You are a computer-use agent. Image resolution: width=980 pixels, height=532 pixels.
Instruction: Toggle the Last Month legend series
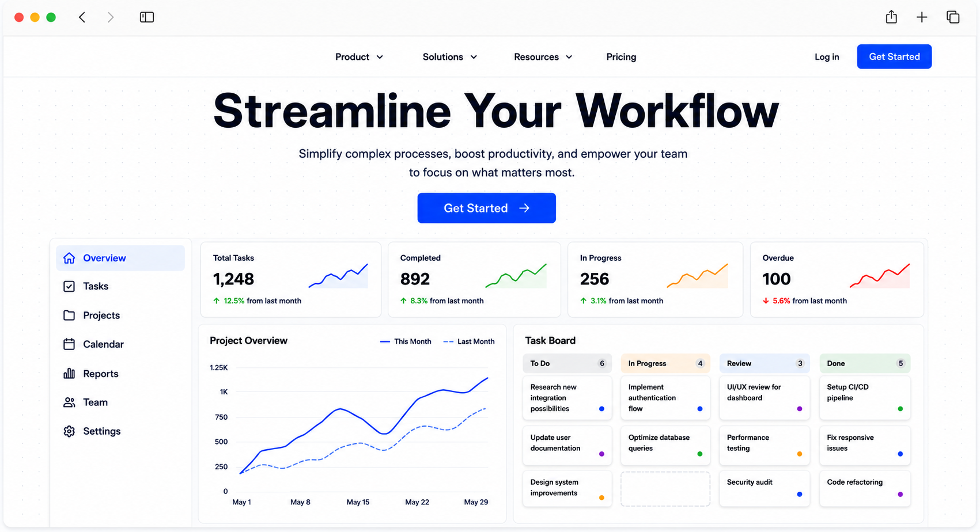pyautogui.click(x=469, y=341)
